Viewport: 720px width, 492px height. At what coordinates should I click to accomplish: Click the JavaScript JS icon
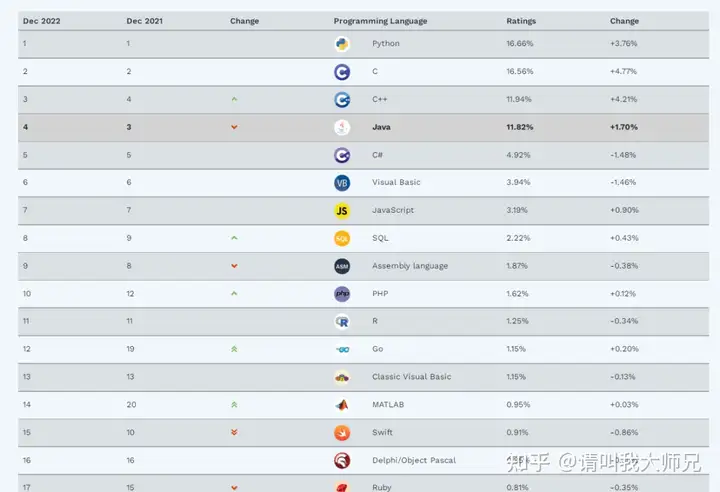coord(342,211)
